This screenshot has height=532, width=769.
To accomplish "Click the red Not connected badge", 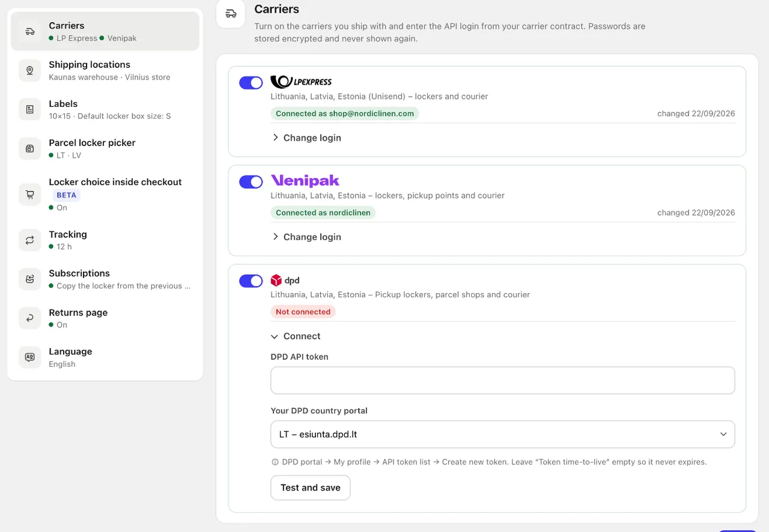I will click(303, 312).
